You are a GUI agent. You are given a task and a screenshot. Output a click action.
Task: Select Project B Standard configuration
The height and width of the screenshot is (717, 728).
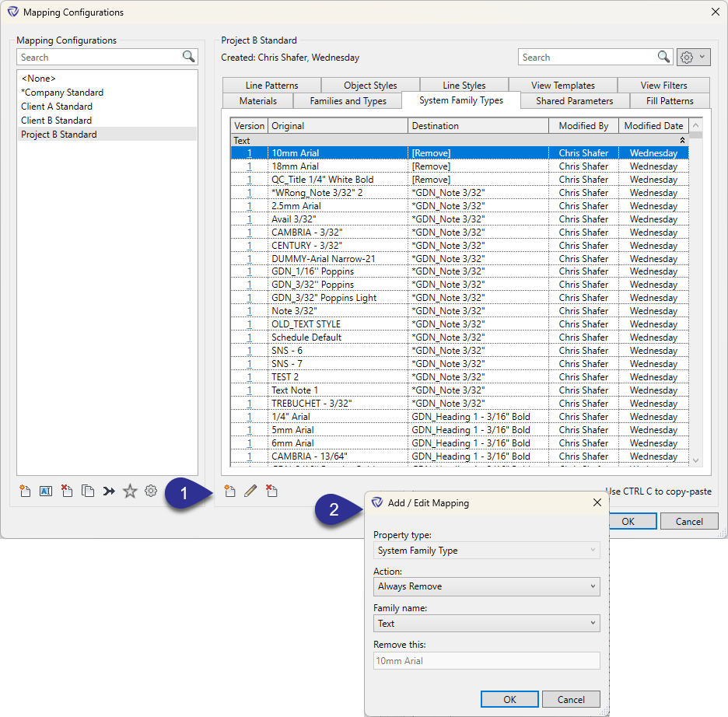click(107, 134)
